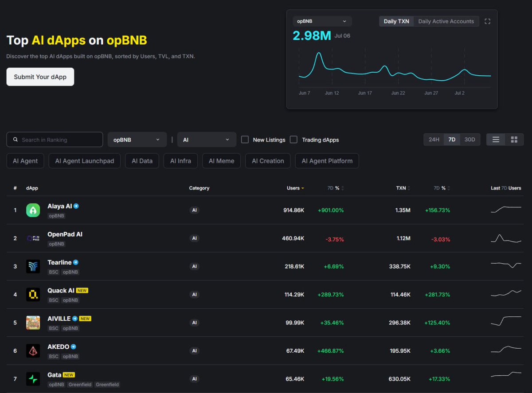Viewport: 532px width, 393px height.
Task: Open OpenPad AI 7D users sparkline
Action: tap(506, 238)
